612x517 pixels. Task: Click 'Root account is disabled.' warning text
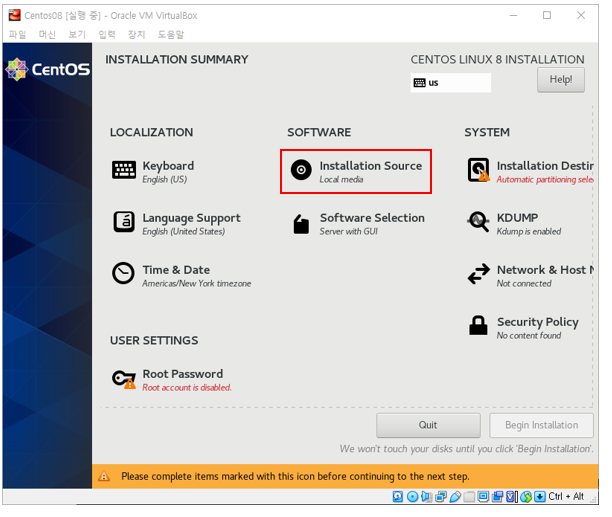pos(187,387)
